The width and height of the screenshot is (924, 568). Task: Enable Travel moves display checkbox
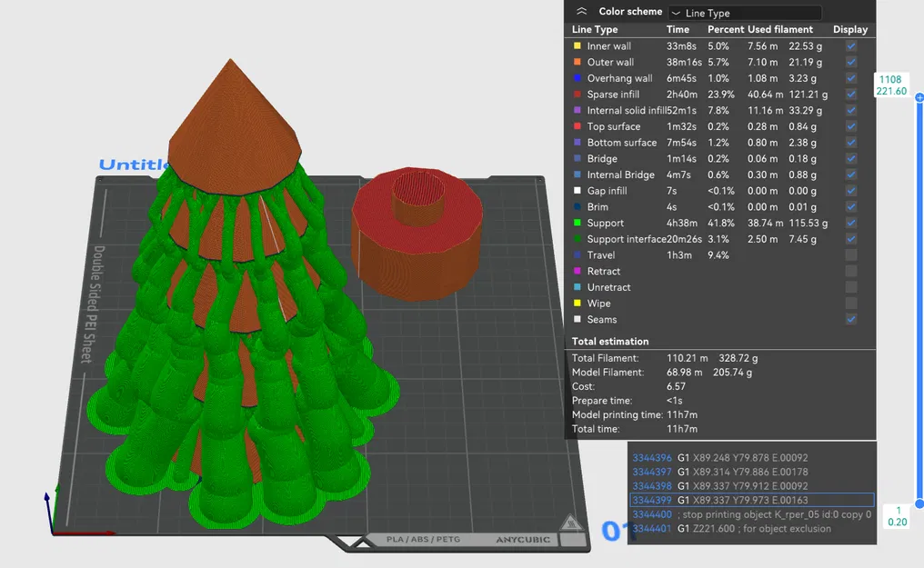(851, 254)
